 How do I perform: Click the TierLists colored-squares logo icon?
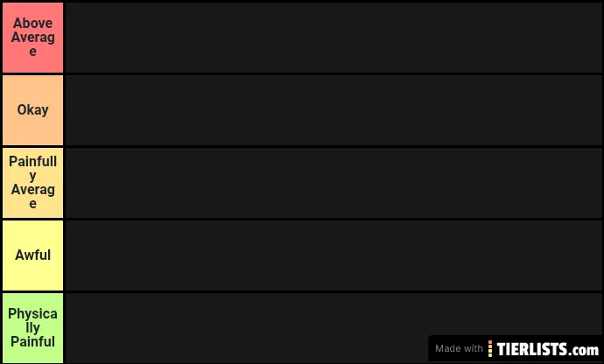pos(490,348)
